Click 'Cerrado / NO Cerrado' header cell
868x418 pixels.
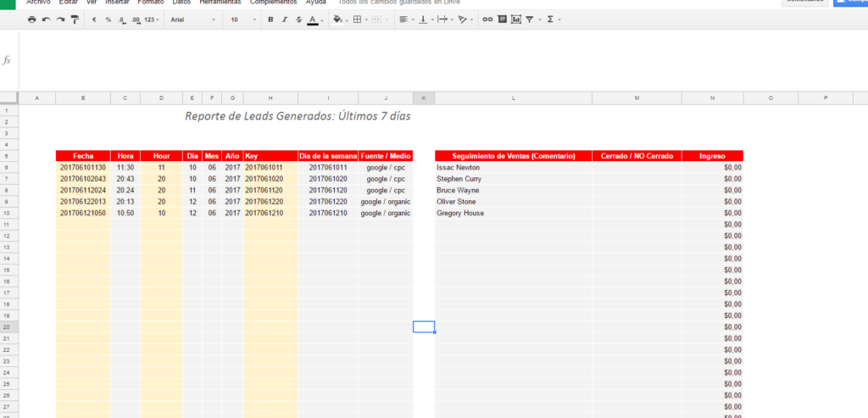[x=637, y=155]
